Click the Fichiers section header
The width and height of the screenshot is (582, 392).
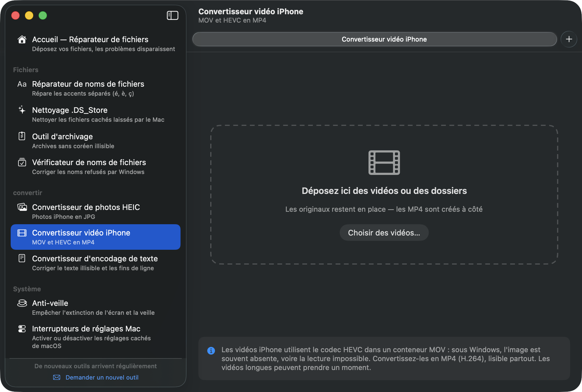pos(26,70)
